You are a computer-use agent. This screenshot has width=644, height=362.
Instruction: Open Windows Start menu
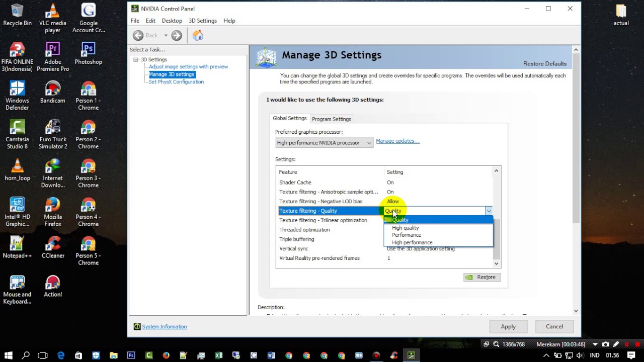pyautogui.click(x=8, y=355)
